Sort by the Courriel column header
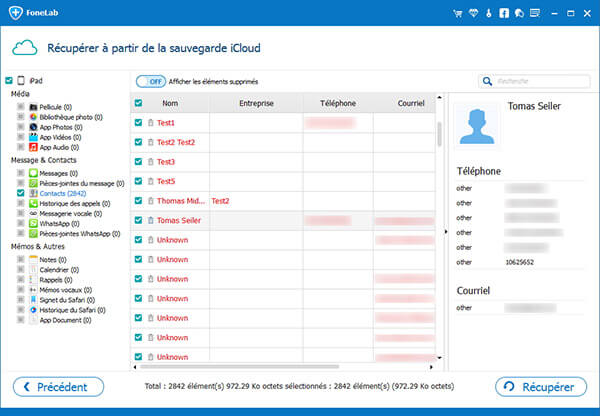 click(411, 103)
